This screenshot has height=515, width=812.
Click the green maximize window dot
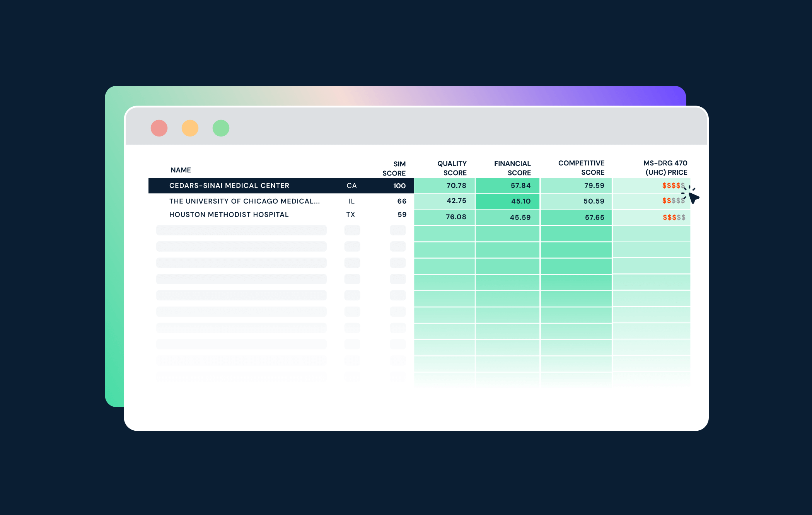pyautogui.click(x=221, y=128)
